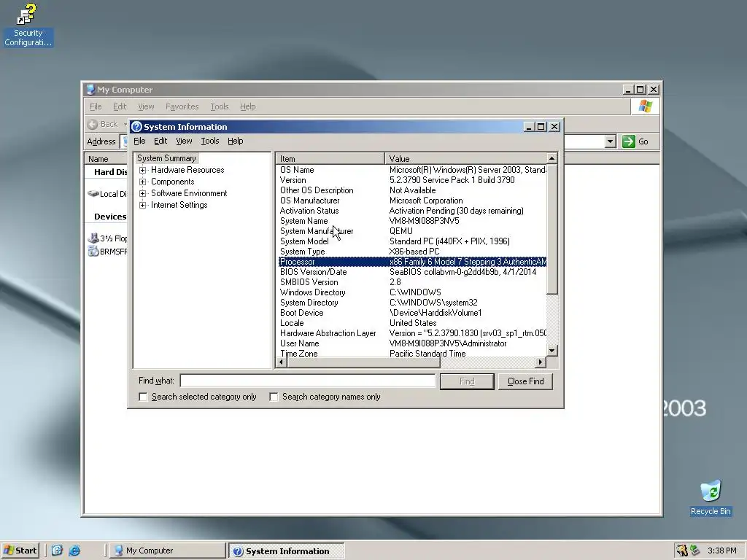Select the Windows Directory row

412,292
